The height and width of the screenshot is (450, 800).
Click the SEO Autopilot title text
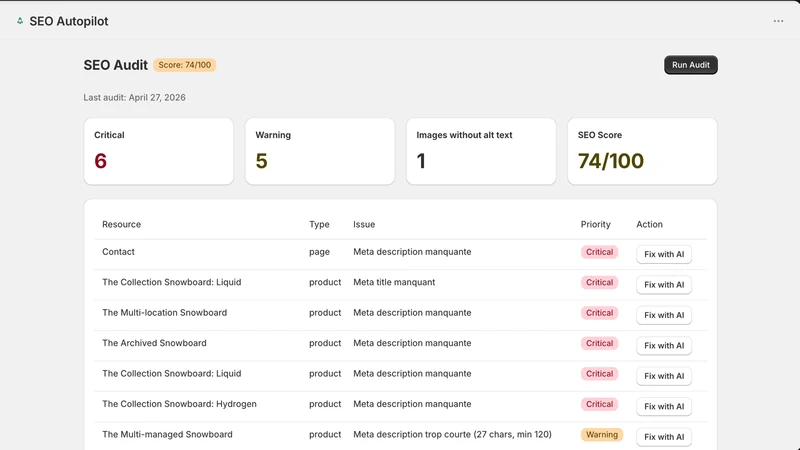(69, 21)
